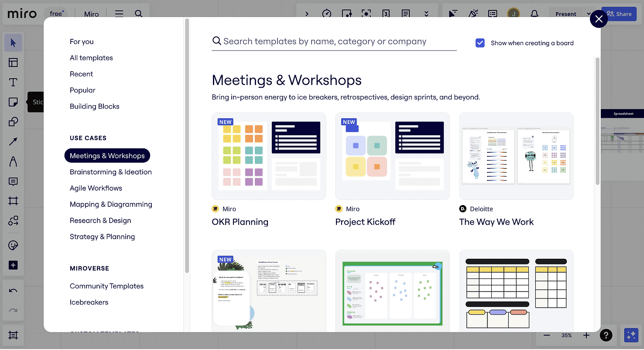Open Mapping & Diagramming category
Screen dimensions: 644x350
pos(111,204)
